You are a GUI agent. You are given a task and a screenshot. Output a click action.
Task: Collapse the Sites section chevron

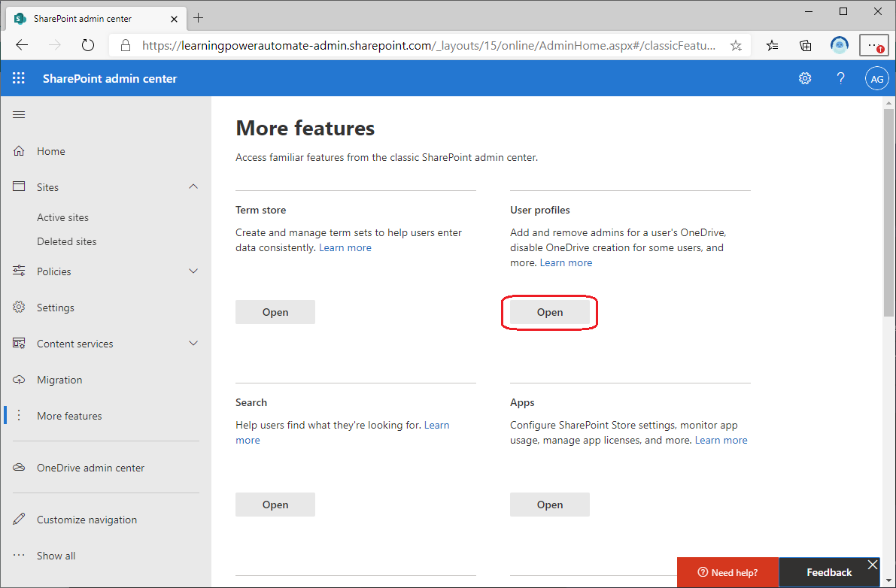click(x=193, y=186)
